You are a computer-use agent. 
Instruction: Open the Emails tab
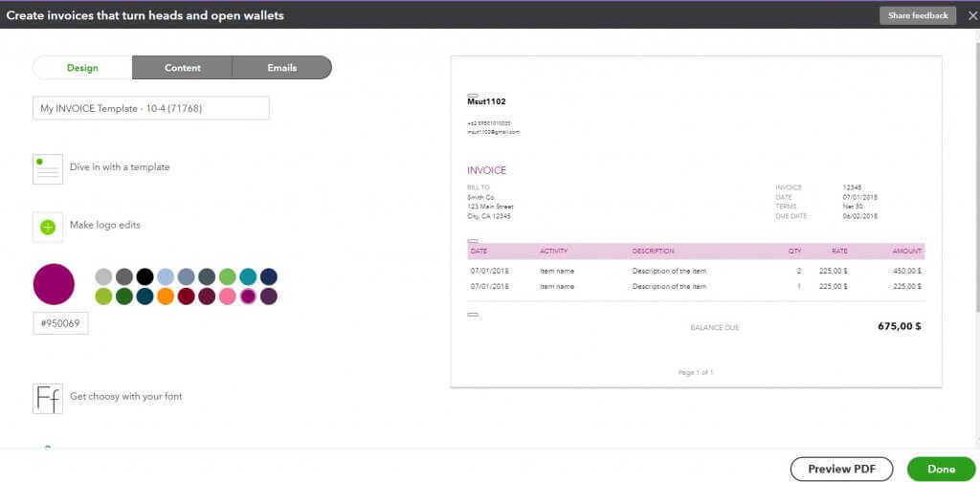[x=282, y=68]
